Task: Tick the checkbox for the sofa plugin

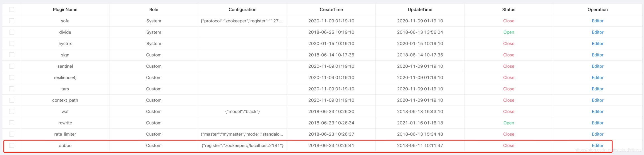Action: point(11,21)
